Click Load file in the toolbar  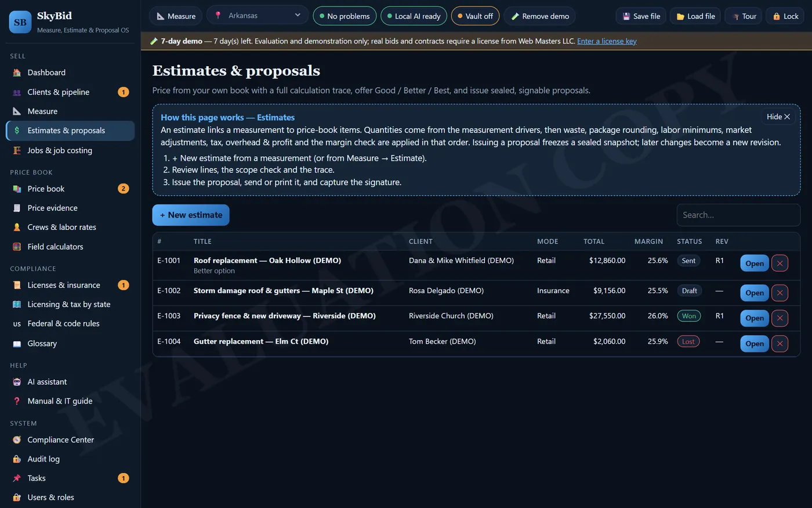[x=695, y=16]
